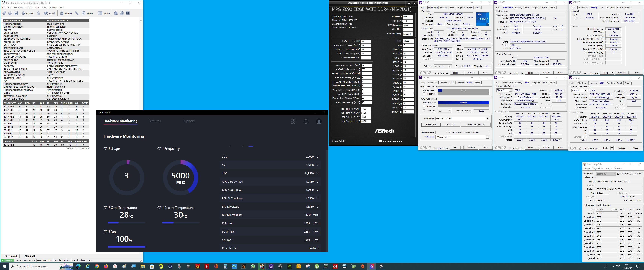Screen dimensions: 644x270
Task: Enable Reference checkbox under CPU Single Thread
Action: click(x=424, y=94)
